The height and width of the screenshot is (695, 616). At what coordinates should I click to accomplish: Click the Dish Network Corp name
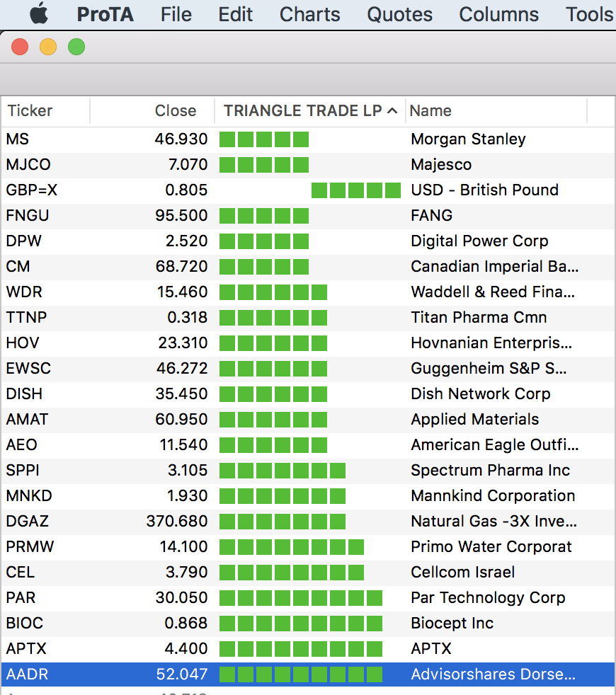(481, 394)
